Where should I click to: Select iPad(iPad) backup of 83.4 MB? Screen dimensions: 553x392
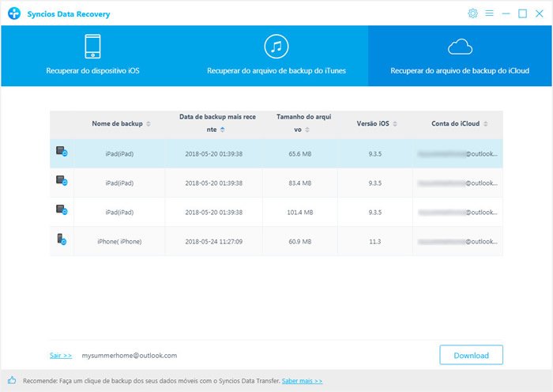point(119,183)
